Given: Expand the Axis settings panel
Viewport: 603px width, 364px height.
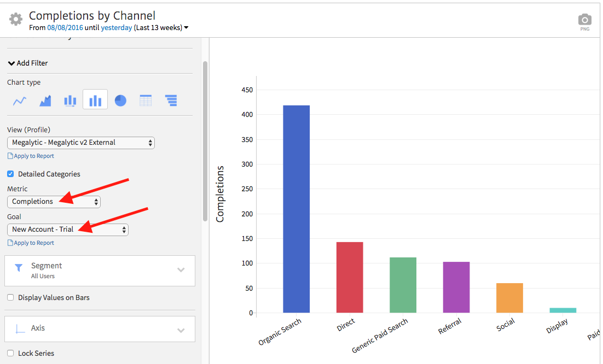Looking at the screenshot, I should pyautogui.click(x=100, y=328).
